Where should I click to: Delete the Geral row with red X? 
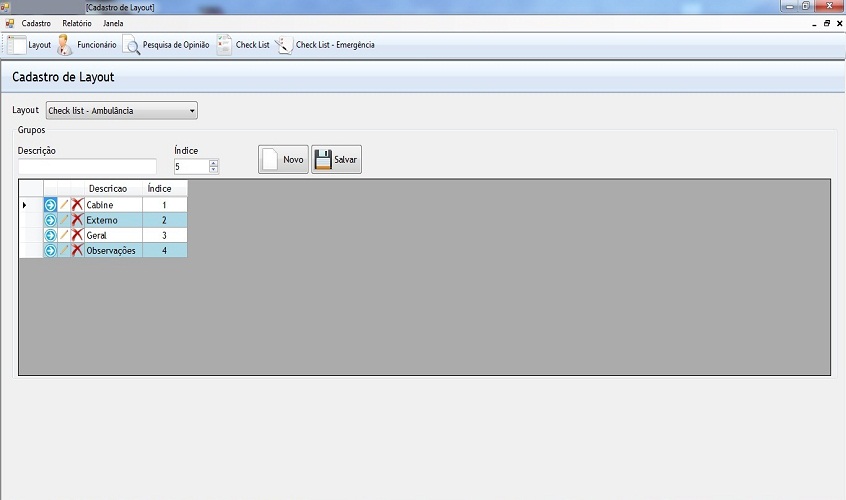[78, 235]
